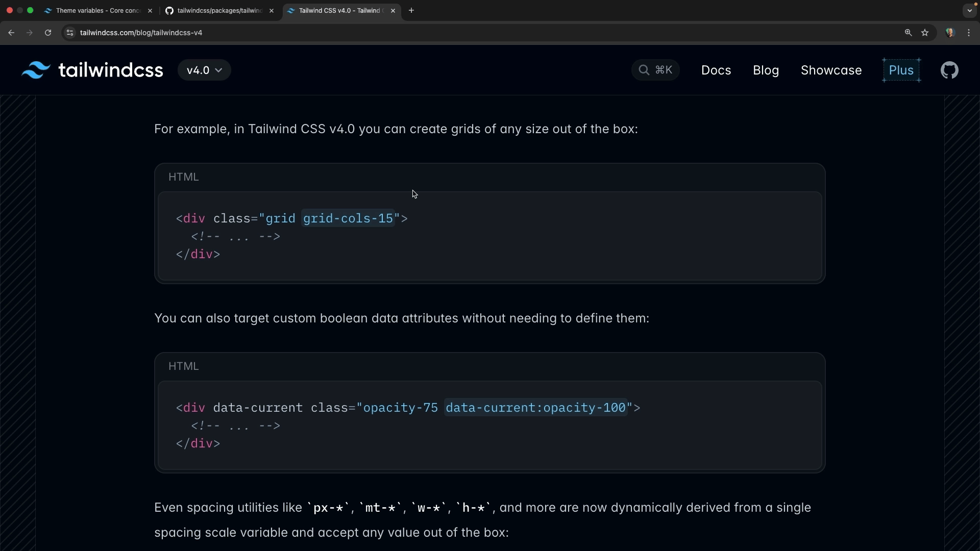Expand the v4.0 version dropdown

click(x=204, y=70)
